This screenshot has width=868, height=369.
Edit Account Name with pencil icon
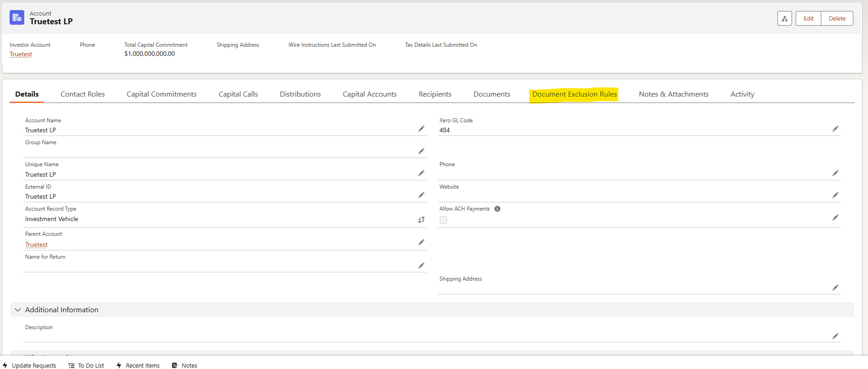click(421, 129)
